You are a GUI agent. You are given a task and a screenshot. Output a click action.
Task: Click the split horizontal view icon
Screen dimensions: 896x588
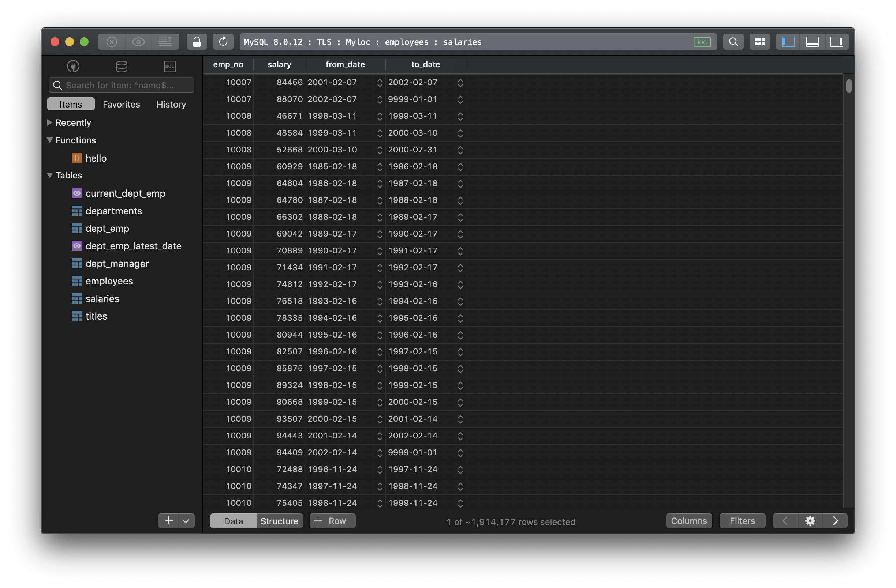click(x=812, y=41)
